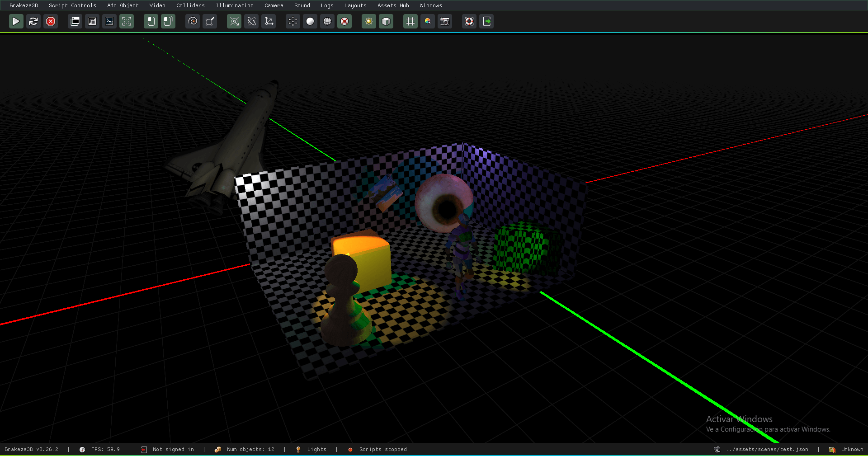Toggle the grid hash icon
This screenshot has width=868, height=456.
410,21
